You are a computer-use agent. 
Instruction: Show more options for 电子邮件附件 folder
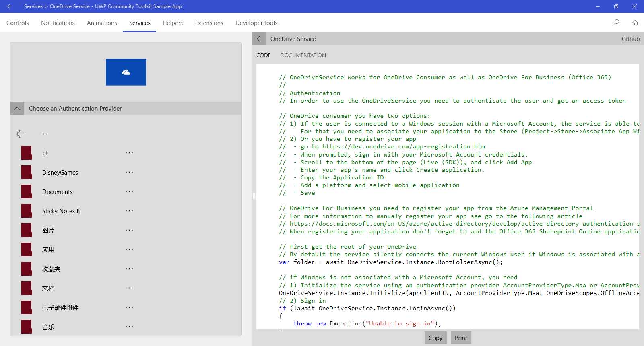(x=129, y=307)
